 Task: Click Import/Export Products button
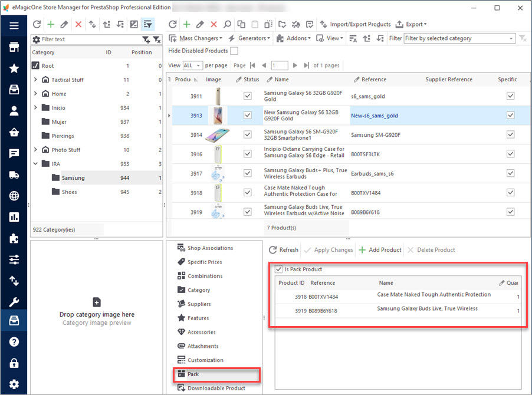(x=355, y=24)
